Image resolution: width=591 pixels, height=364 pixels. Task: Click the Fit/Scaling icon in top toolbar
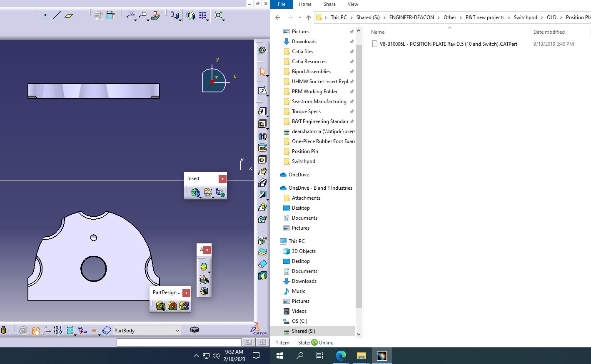(219, 15)
